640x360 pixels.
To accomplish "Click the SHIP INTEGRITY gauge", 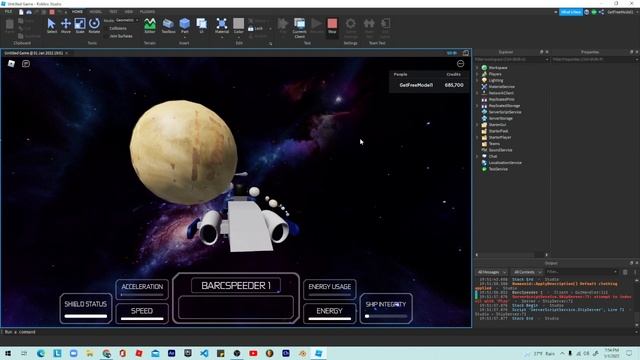I will (x=386, y=308).
